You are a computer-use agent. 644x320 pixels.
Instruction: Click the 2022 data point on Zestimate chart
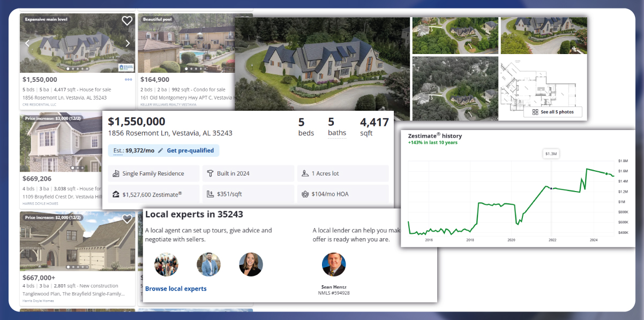(x=552, y=189)
